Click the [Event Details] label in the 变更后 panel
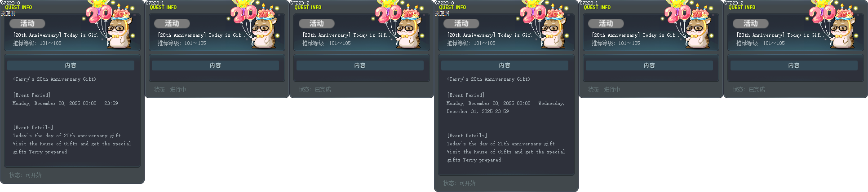This screenshot has height=192, width=868. pyautogui.click(x=467, y=135)
